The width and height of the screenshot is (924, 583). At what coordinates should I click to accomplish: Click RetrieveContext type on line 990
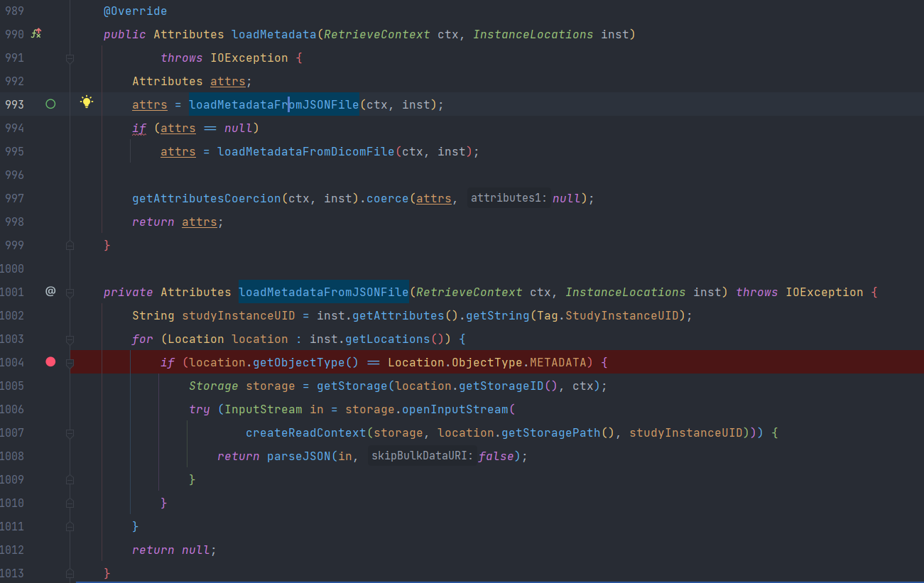(376, 34)
